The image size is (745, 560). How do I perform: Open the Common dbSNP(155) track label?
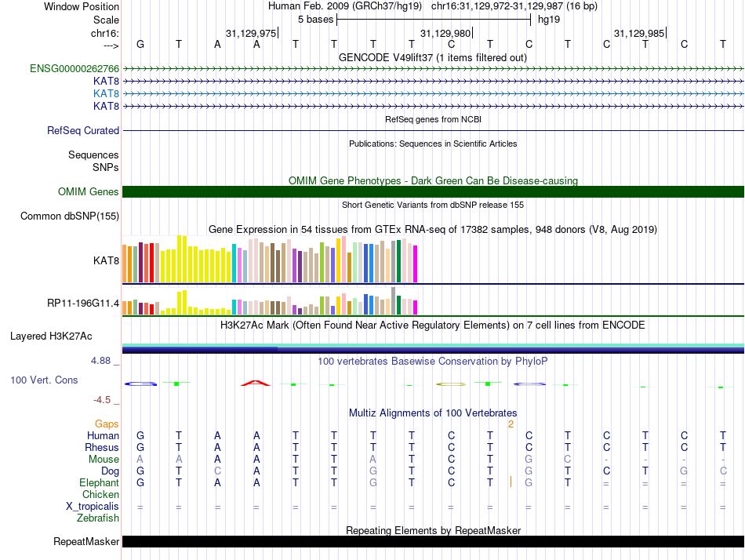pos(70,216)
